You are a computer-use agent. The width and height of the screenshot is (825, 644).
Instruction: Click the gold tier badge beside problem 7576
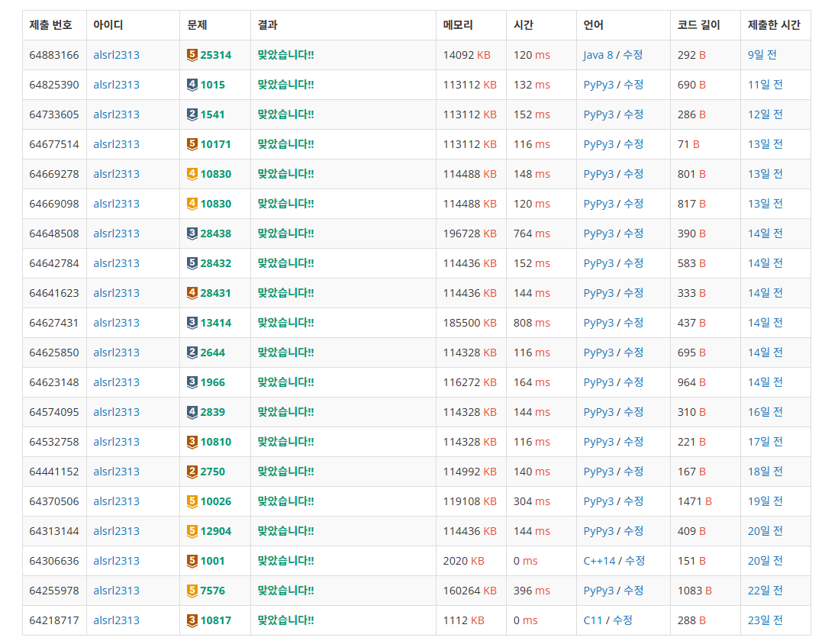click(192, 591)
